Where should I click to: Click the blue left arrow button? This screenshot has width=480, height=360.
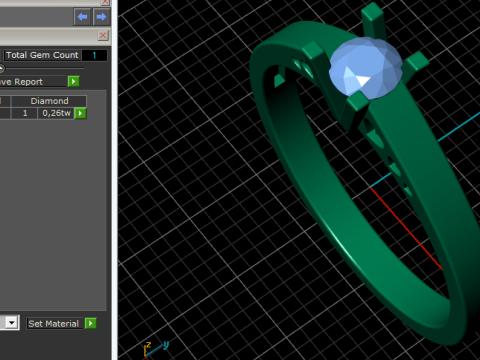pyautogui.click(x=82, y=17)
